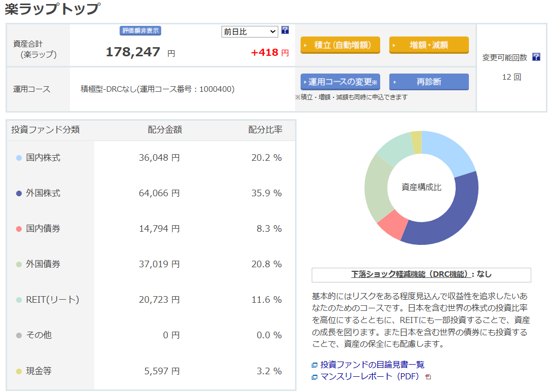Image resolution: width=551 pixels, height=392 pixels.
Task: Click the dark blue 外国株式 legend dot
Action: pyautogui.click(x=19, y=193)
